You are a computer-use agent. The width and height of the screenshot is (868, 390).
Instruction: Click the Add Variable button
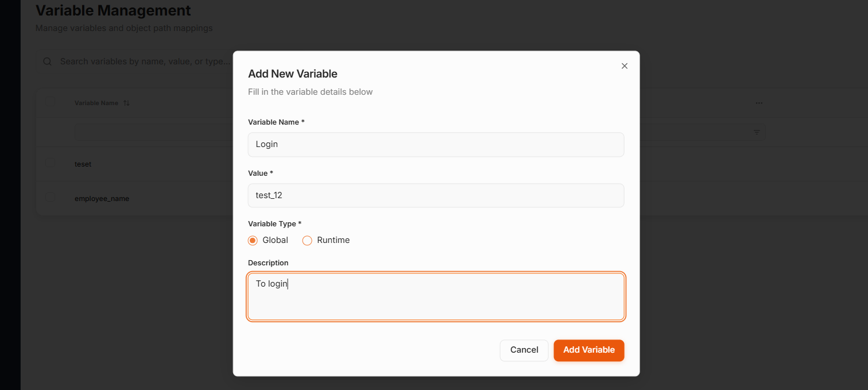coord(588,350)
